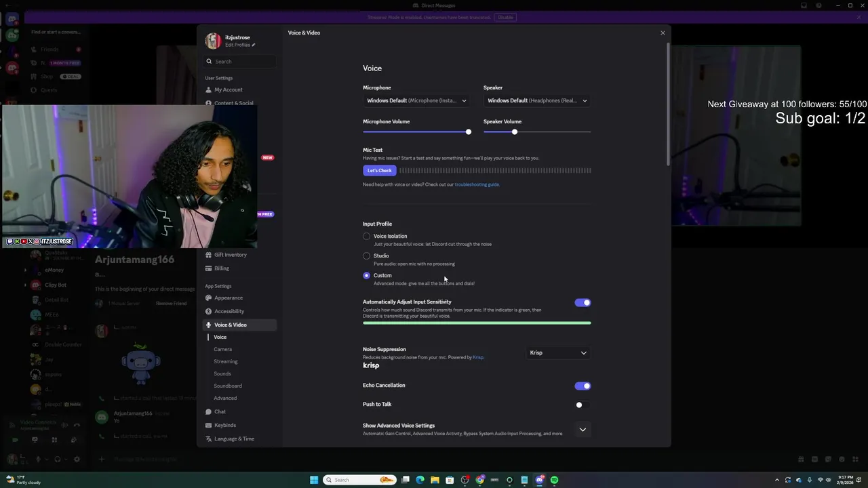This screenshot has height=488, width=868.
Task: Open the Soundboard sub-section
Action: 228,386
